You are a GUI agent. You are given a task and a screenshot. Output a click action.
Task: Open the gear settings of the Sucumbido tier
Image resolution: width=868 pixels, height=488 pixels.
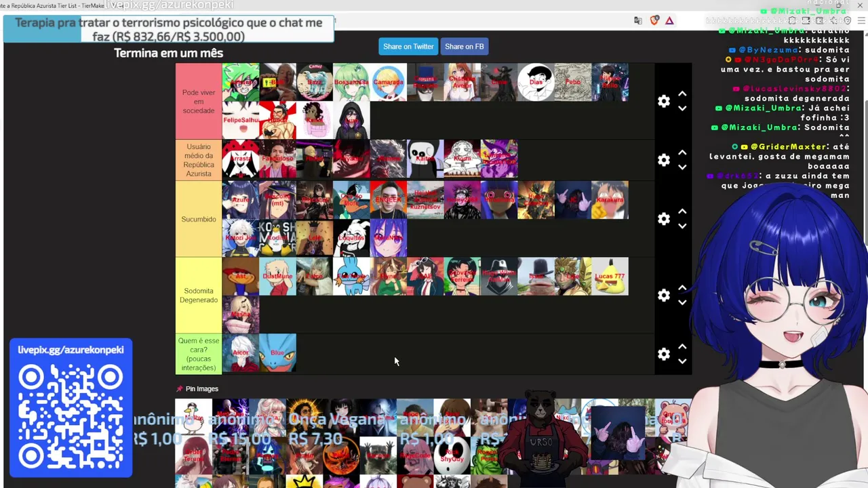pos(664,219)
